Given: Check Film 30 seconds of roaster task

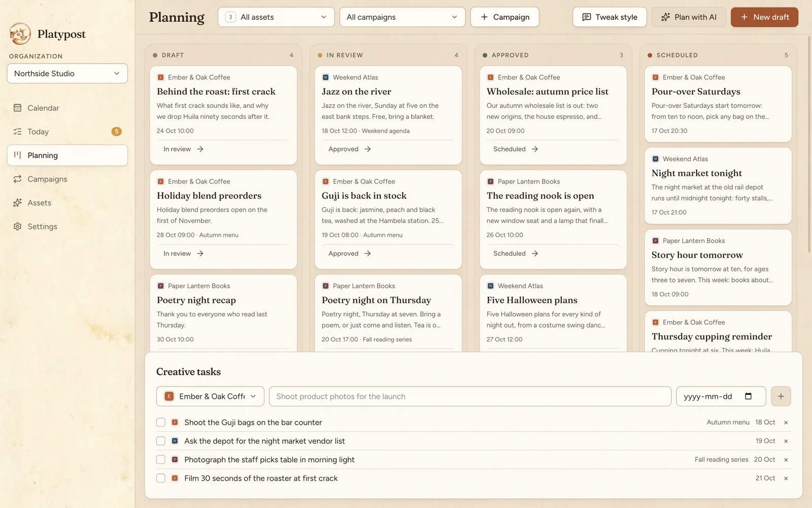Looking at the screenshot, I should (x=161, y=478).
